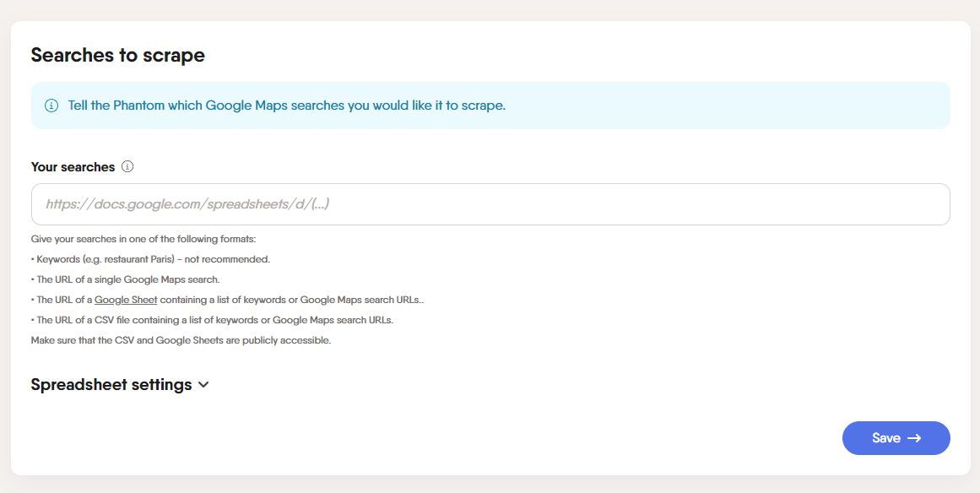The height and width of the screenshot is (493, 980).
Task: Click the info icon beside Your searches
Action: click(127, 167)
